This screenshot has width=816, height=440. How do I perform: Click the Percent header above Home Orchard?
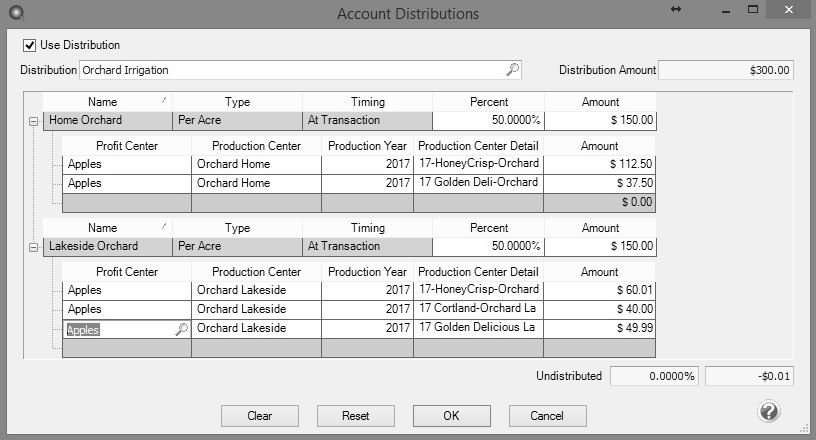[x=489, y=102]
